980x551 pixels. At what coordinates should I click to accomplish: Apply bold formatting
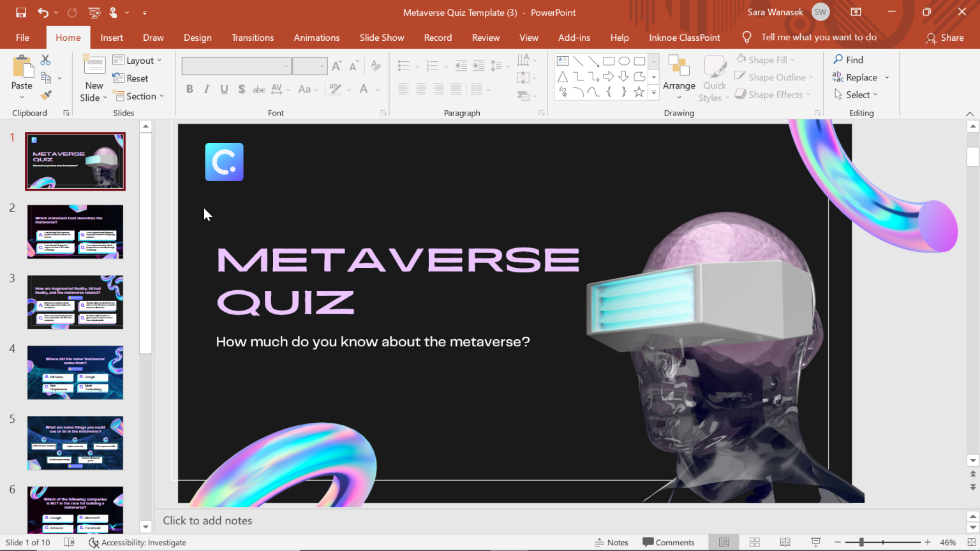click(189, 89)
